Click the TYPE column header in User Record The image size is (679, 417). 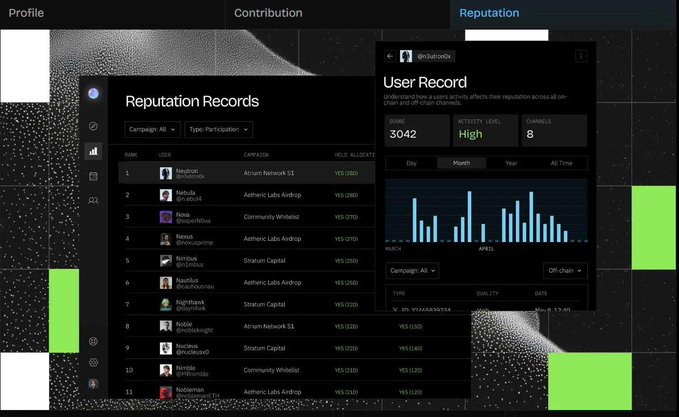coord(398,294)
